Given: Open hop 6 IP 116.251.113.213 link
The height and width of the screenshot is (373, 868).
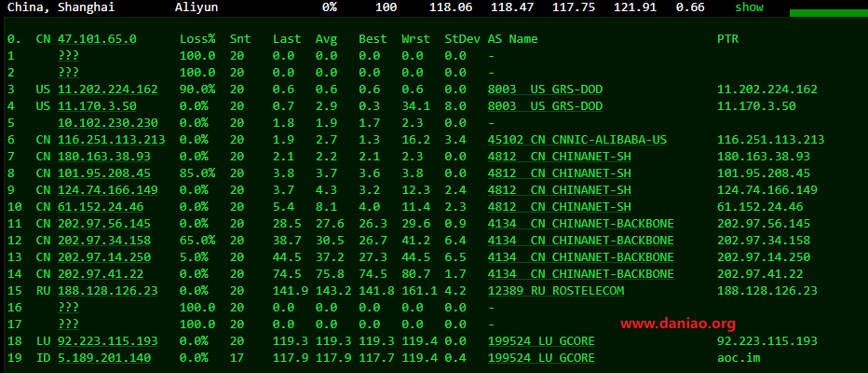Looking at the screenshot, I should tap(111, 140).
